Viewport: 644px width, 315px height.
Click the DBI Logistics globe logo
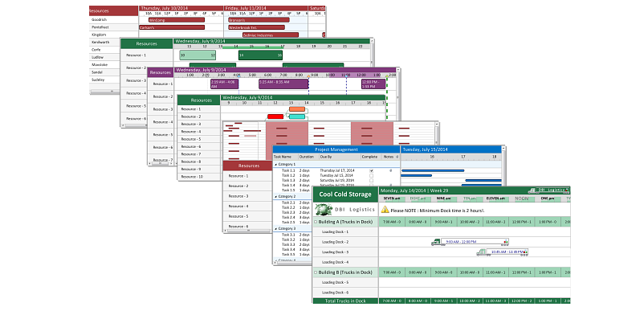[324, 210]
